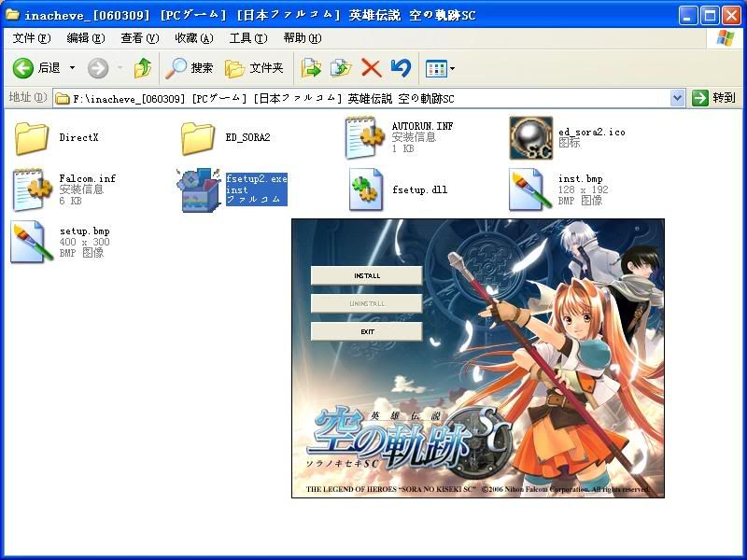Close the Explorer window
This screenshot has width=747, height=560.
click(731, 16)
